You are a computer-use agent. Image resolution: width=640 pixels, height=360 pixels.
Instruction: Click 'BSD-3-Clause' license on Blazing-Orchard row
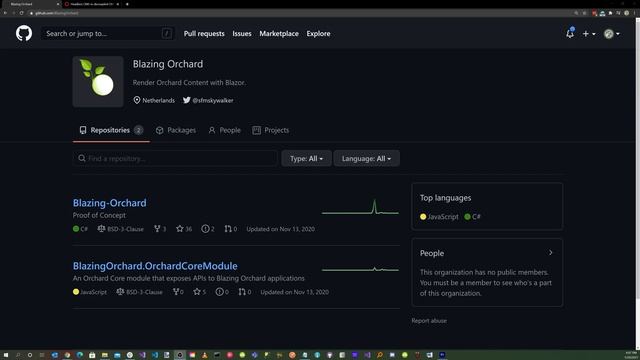(121, 229)
